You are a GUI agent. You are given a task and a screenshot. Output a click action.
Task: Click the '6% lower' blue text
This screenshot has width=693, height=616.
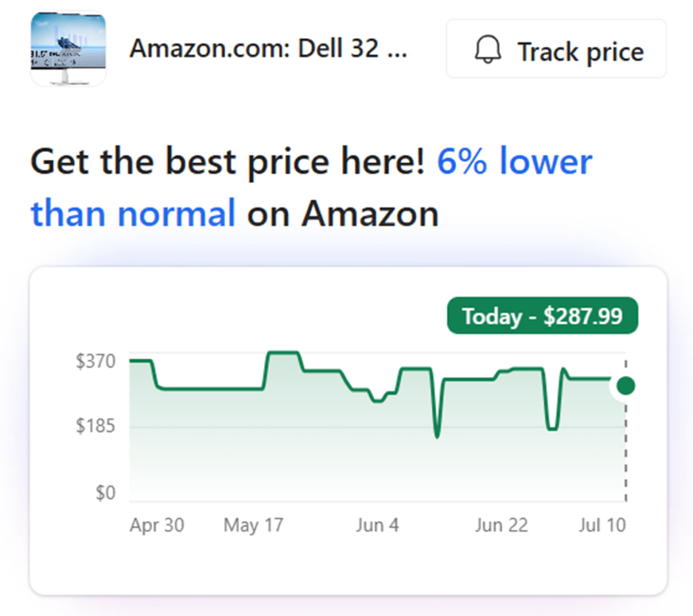pyautogui.click(x=514, y=161)
